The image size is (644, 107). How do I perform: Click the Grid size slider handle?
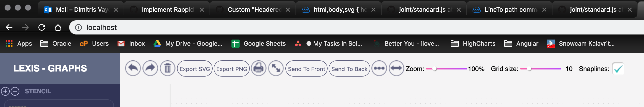tap(529, 69)
